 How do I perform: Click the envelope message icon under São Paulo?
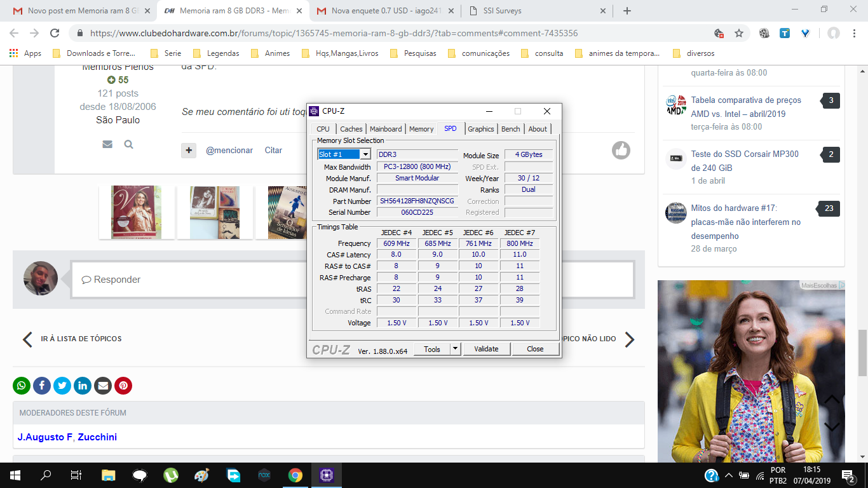click(x=107, y=144)
